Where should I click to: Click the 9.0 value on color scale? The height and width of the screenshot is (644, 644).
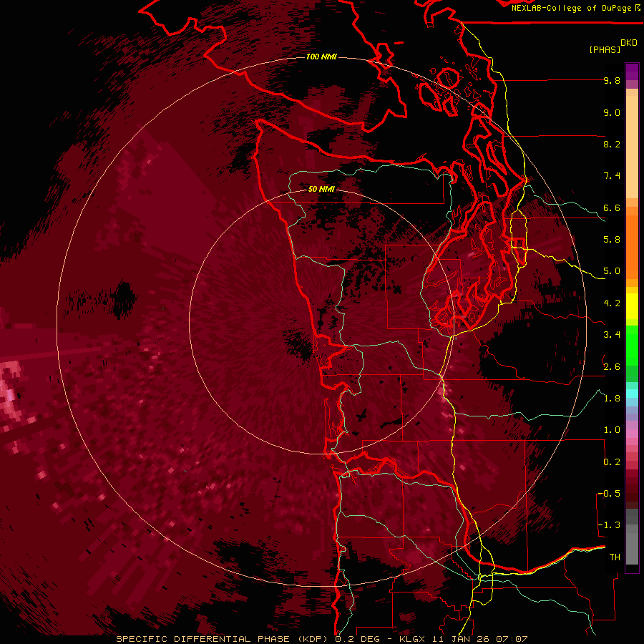click(612, 113)
